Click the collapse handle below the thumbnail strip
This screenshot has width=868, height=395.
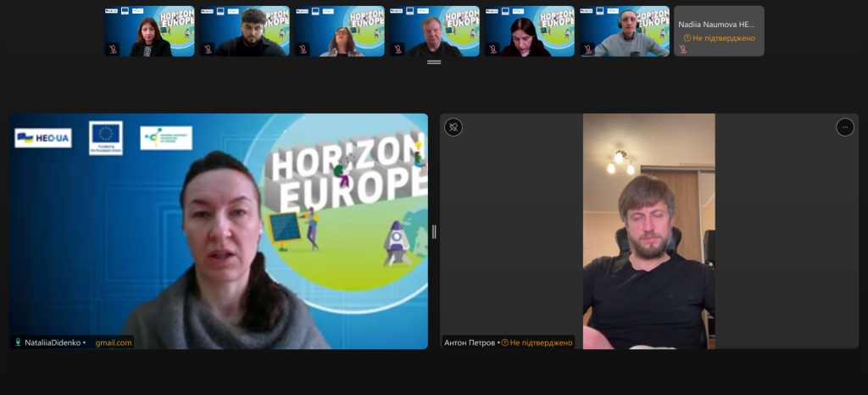(434, 63)
